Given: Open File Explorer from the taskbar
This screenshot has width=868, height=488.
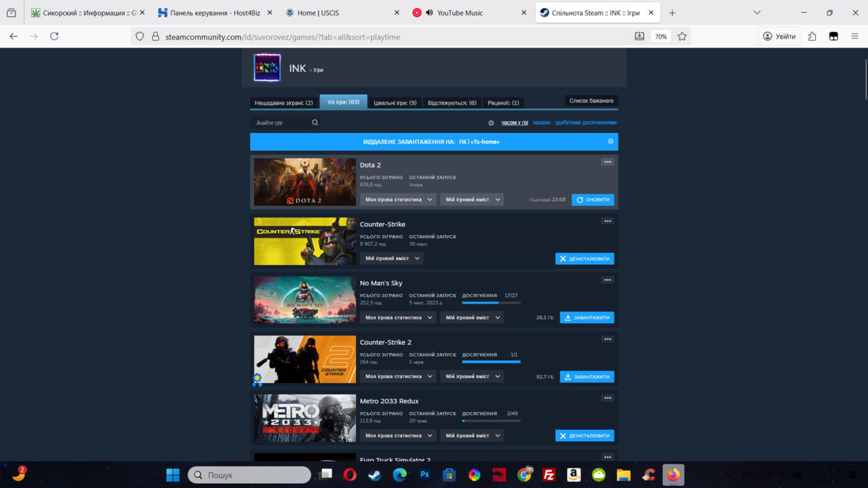Looking at the screenshot, I should coord(624,475).
